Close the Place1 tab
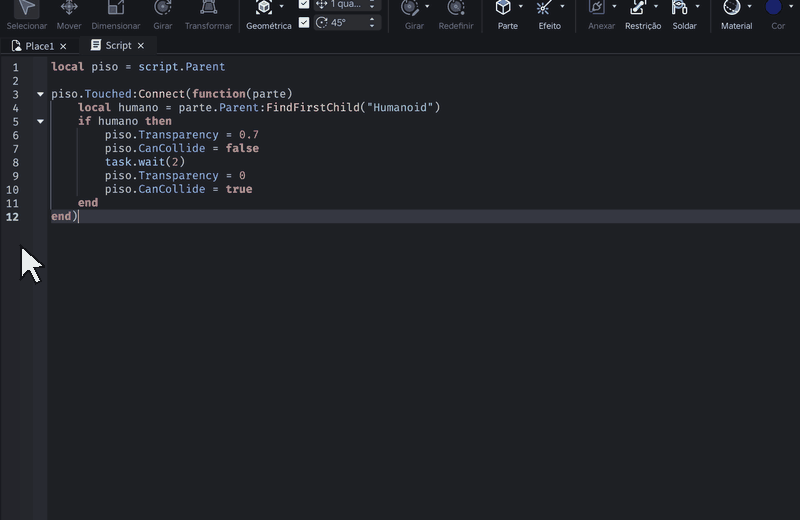The image size is (800, 520). pyautogui.click(x=63, y=46)
